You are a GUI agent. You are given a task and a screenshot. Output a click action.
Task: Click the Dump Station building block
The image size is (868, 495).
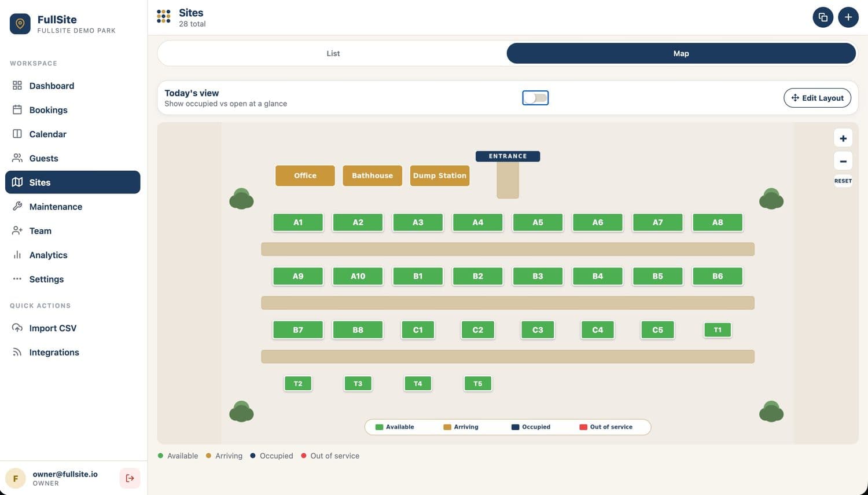pyautogui.click(x=440, y=175)
